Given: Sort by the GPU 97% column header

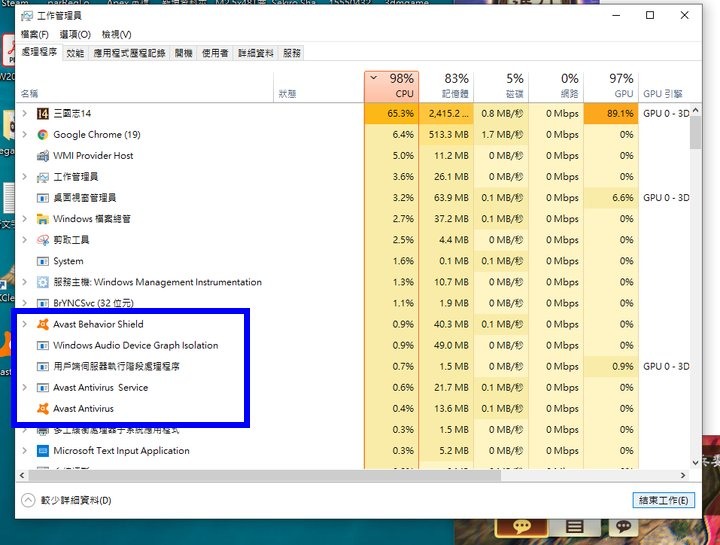Looking at the screenshot, I should 611,86.
